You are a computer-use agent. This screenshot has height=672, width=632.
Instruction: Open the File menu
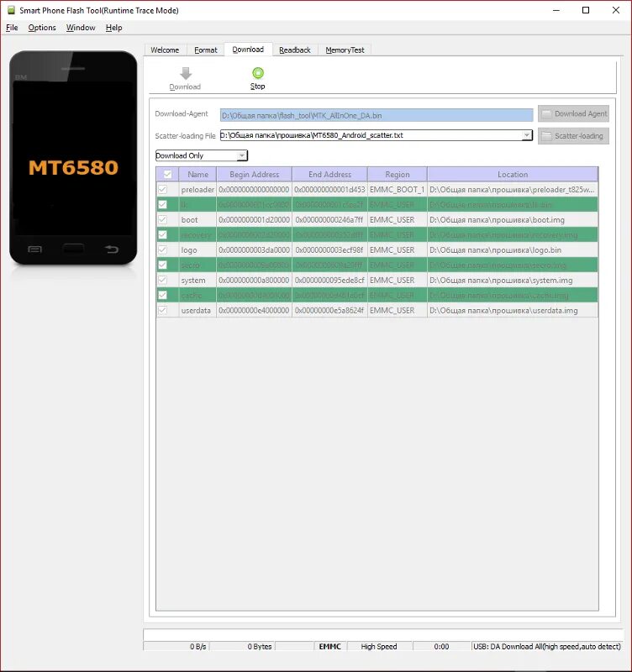(12, 28)
